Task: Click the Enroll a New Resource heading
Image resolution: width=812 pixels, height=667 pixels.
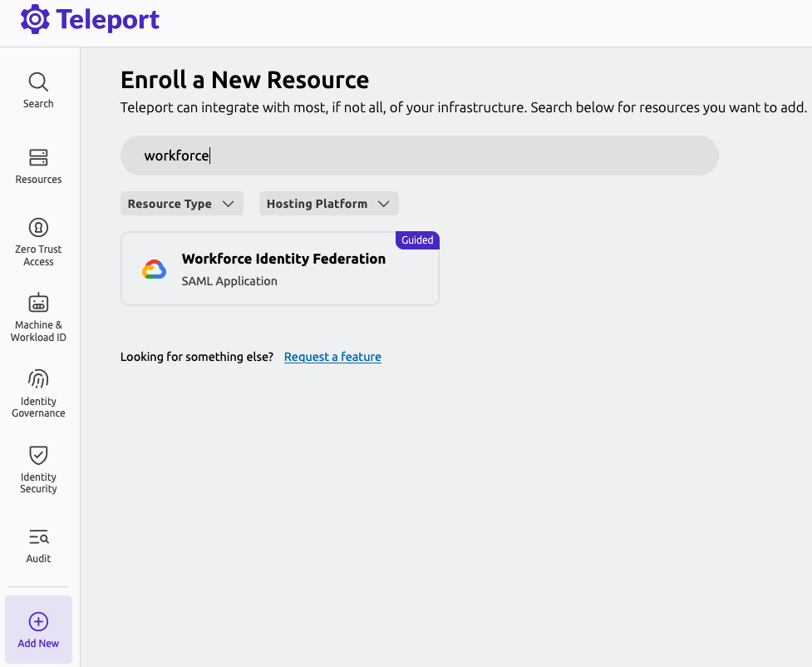Action: click(244, 80)
